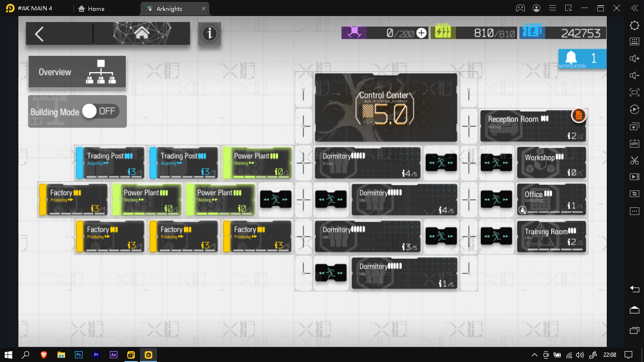This screenshot has width=644, height=362.
Task: Open the Workshop room
Action: tap(552, 163)
